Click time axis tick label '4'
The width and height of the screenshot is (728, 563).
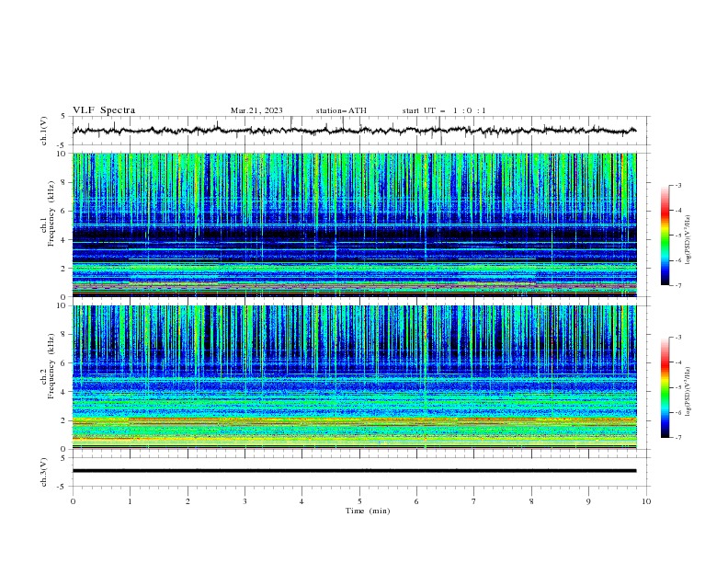[301, 501]
